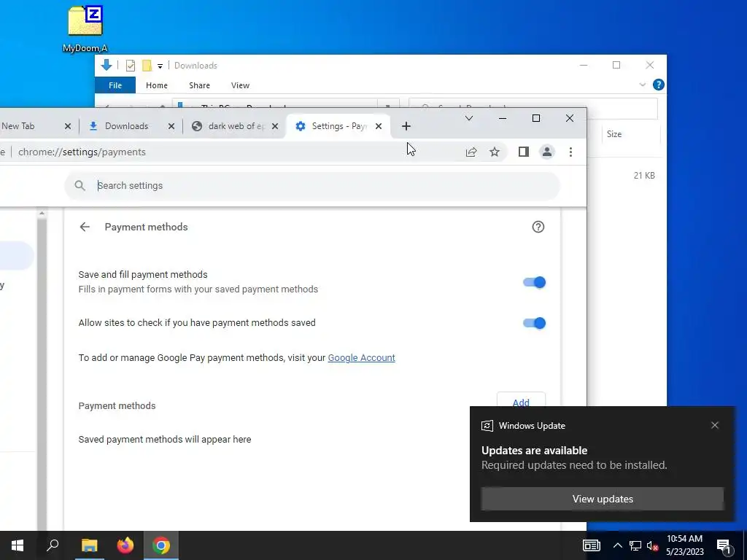The height and width of the screenshot is (560, 747).
Task: Open the news and interests taskbar icon
Action: (591, 545)
